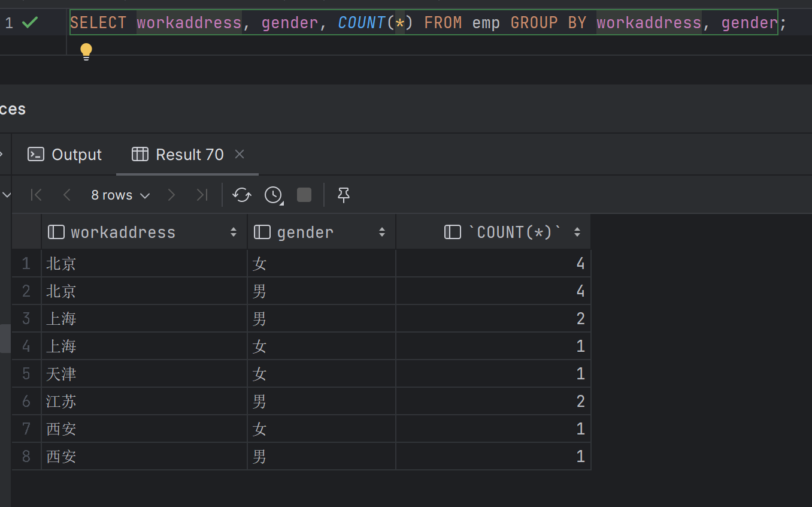Click the stop execution square button
Screen dimensions: 812x507
[304, 195]
